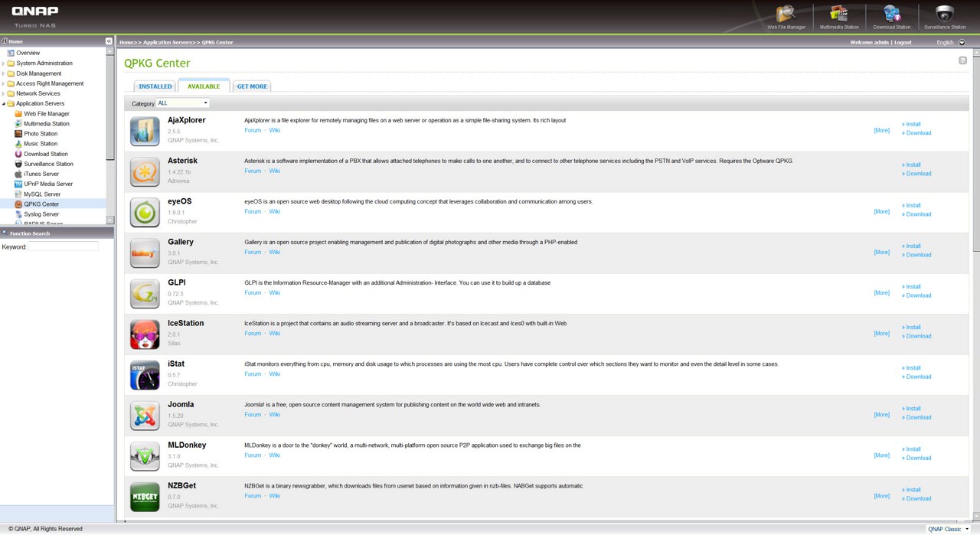
Task: Click the Logout link
Action: point(903,42)
